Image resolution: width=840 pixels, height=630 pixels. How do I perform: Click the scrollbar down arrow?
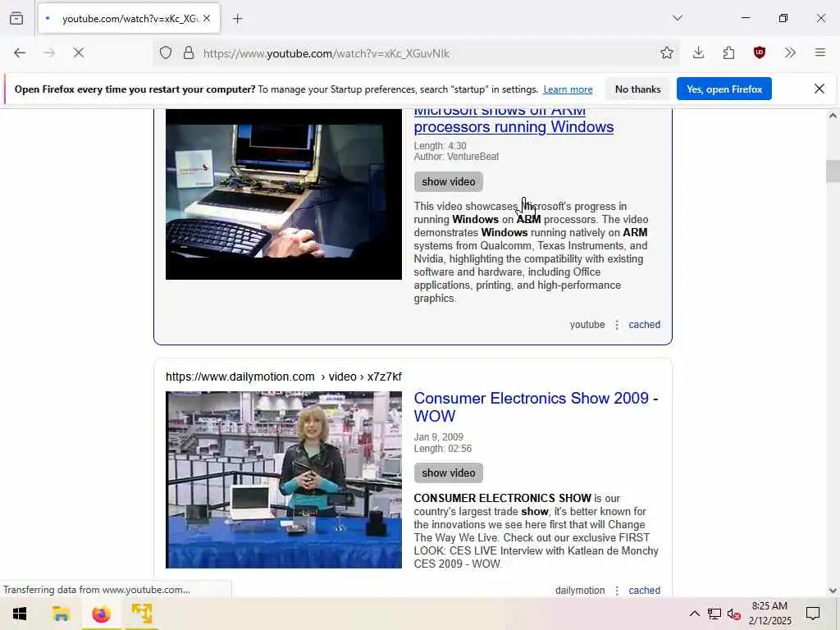coord(833,591)
